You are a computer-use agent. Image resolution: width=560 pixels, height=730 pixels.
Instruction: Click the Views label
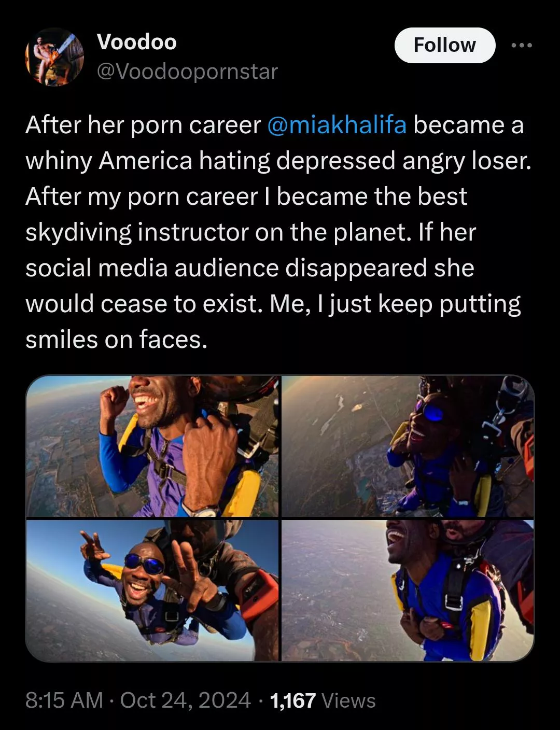[x=348, y=700]
